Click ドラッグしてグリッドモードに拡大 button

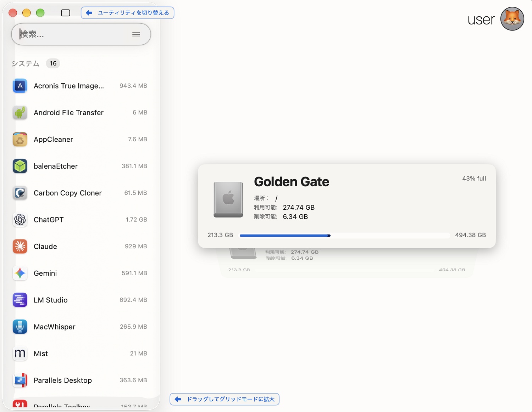coord(225,399)
